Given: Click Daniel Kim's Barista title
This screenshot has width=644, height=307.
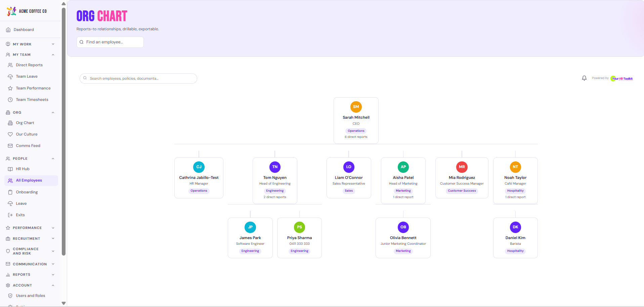Looking at the screenshot, I should click(515, 244).
